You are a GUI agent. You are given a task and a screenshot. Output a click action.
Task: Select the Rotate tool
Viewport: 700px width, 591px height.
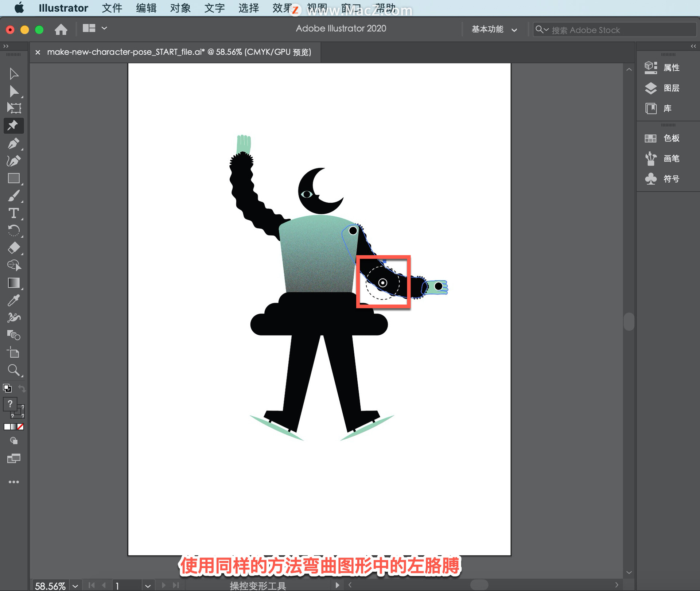(x=14, y=230)
